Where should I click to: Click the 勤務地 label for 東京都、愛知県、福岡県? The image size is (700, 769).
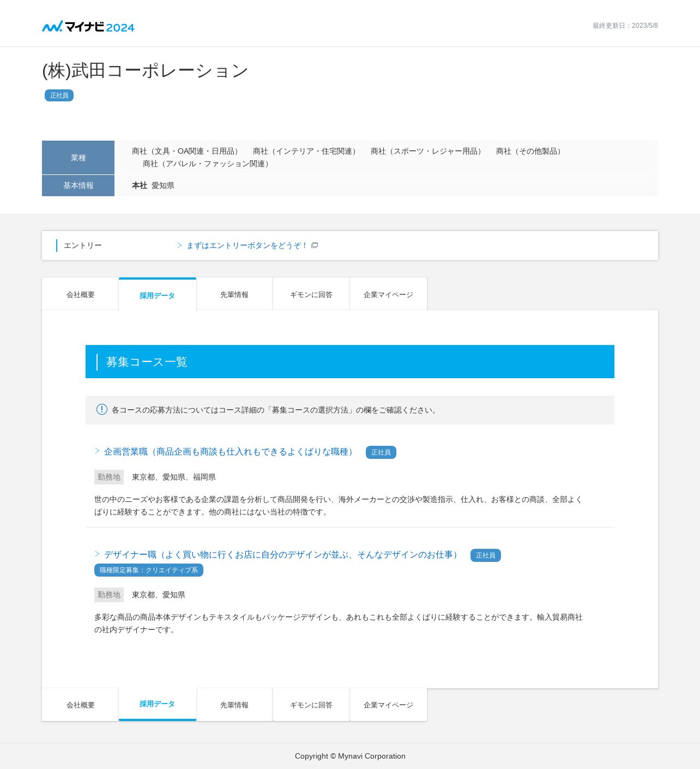[109, 477]
